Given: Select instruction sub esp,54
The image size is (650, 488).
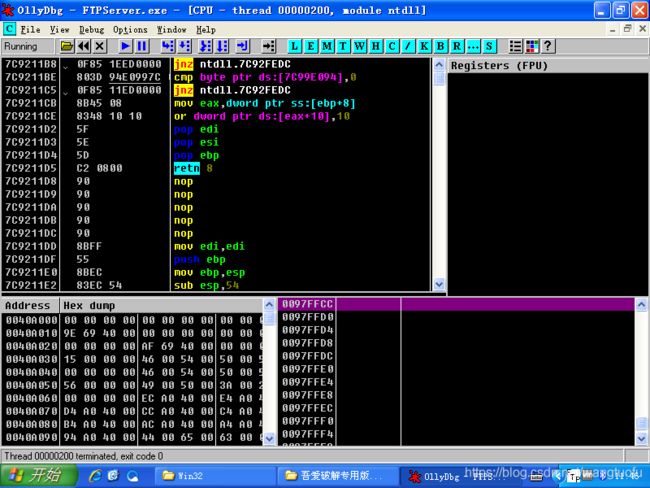Looking at the screenshot, I should pyautogui.click(x=216, y=285).
